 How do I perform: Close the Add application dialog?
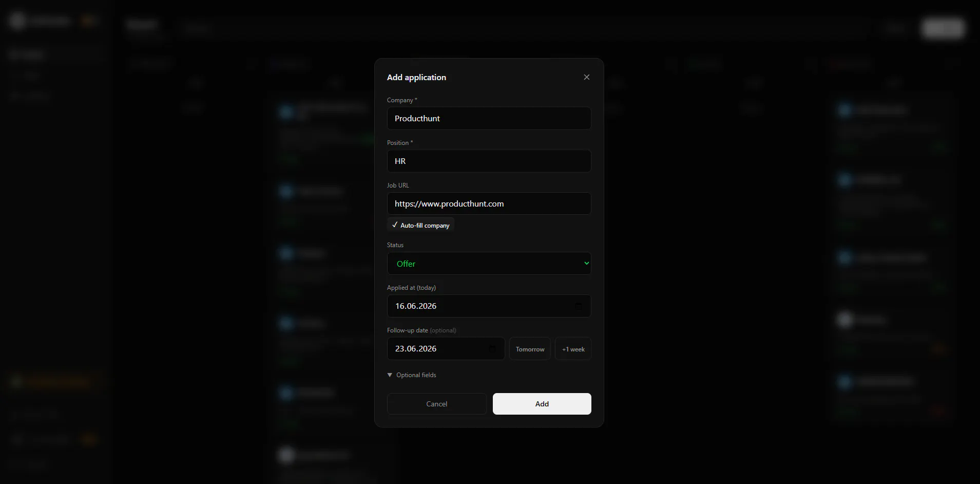tap(586, 77)
